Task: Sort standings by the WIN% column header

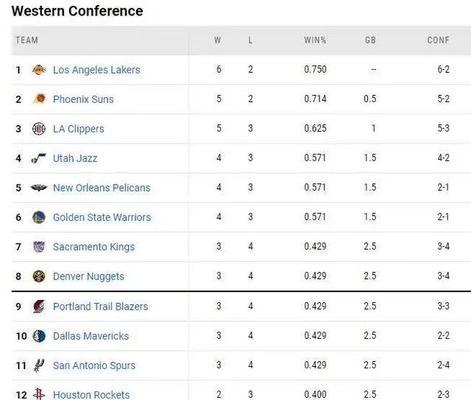Action: 315,40
